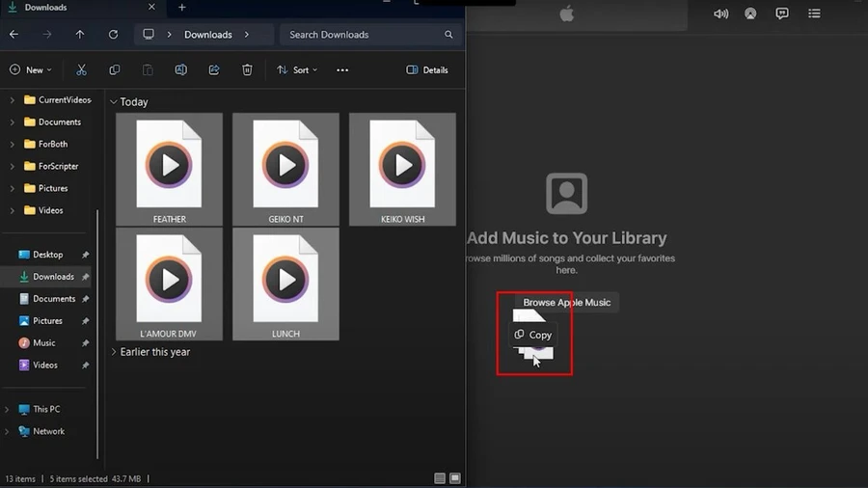
Task: Select the GEIKO NT audio file
Action: (285, 170)
